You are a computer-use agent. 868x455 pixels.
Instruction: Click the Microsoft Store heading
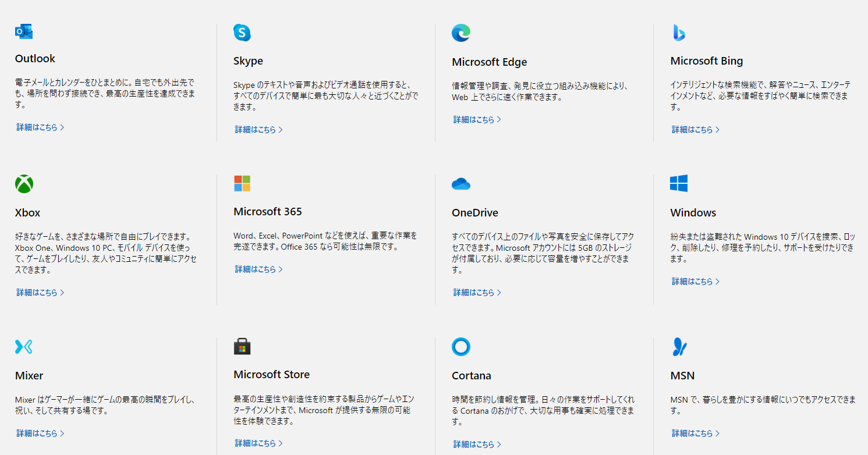click(272, 375)
